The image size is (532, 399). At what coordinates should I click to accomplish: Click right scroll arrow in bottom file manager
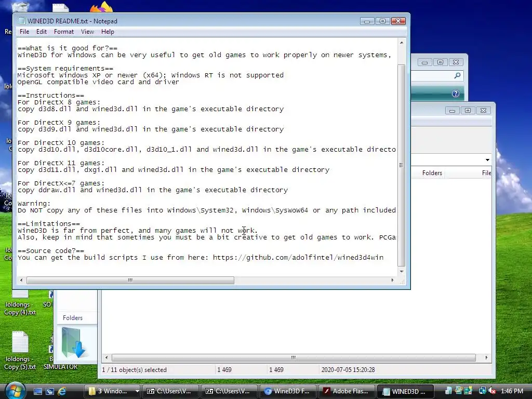pyautogui.click(x=486, y=357)
